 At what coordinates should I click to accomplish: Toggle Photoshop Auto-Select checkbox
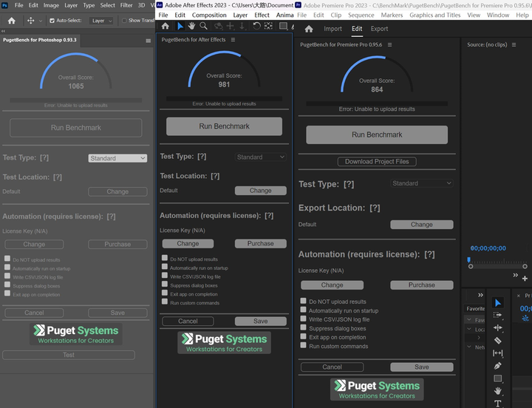(x=52, y=21)
